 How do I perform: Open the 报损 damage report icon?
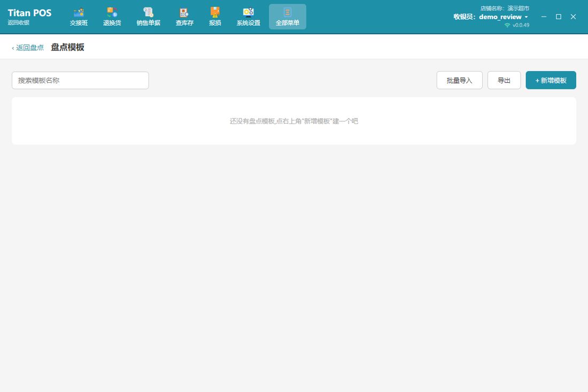(x=215, y=17)
